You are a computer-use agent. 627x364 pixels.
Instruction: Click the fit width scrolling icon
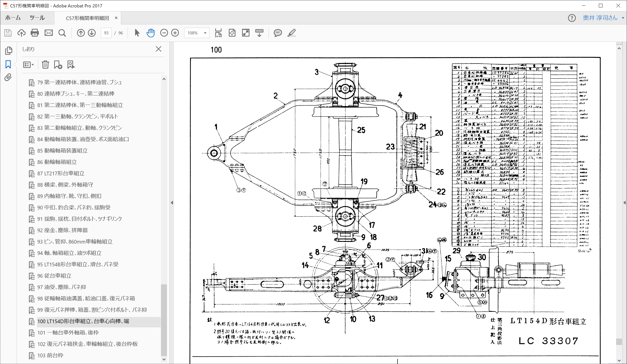point(218,33)
